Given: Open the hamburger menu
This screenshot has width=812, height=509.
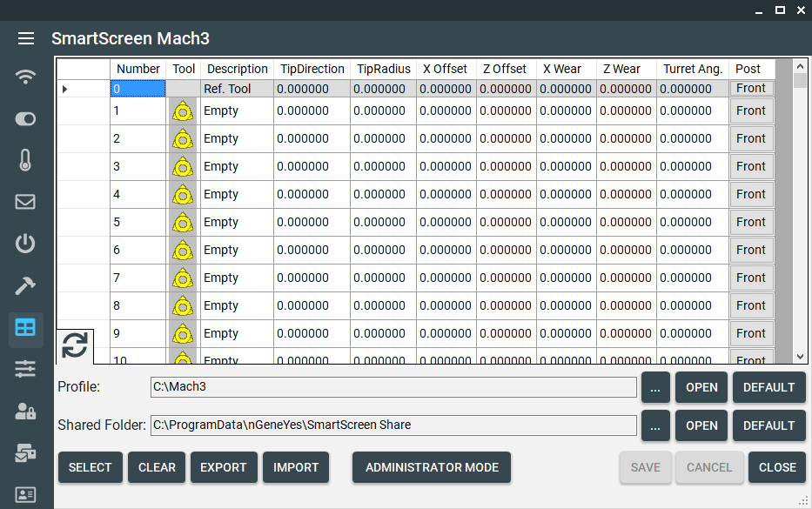Looking at the screenshot, I should point(26,38).
